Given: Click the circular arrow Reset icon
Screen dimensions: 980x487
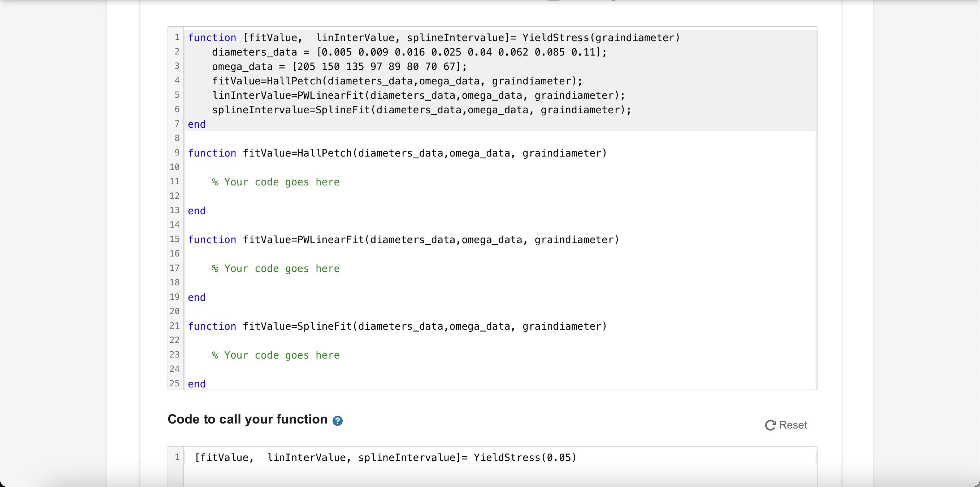Looking at the screenshot, I should 770,425.
